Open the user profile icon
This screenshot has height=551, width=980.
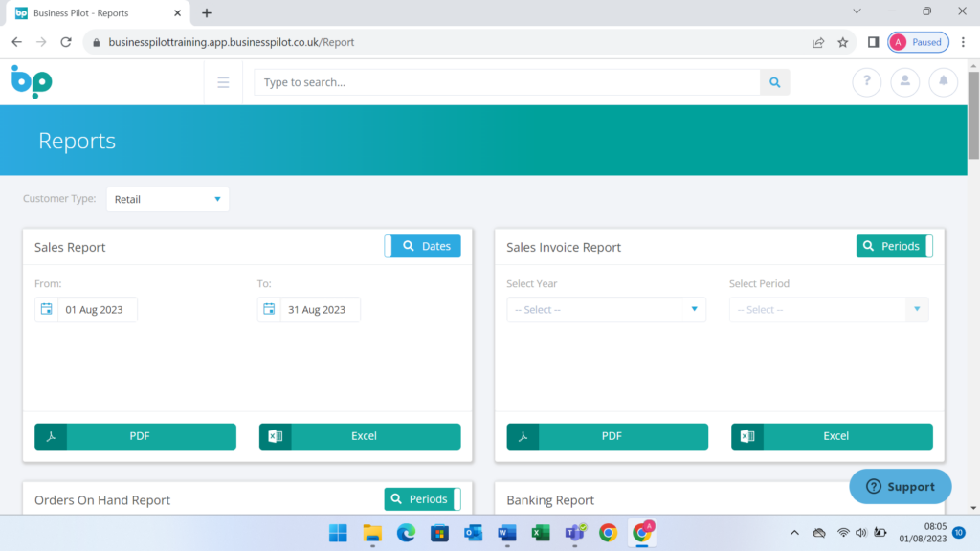click(904, 82)
